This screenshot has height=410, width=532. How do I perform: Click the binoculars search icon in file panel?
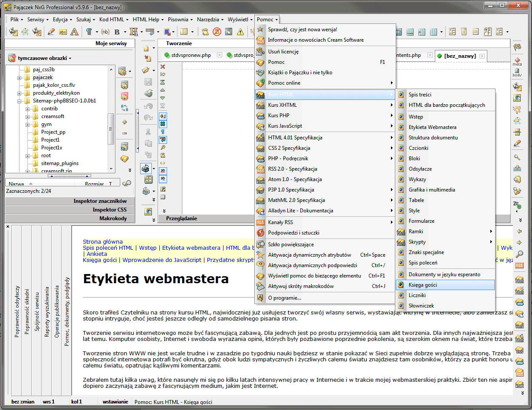click(x=127, y=184)
